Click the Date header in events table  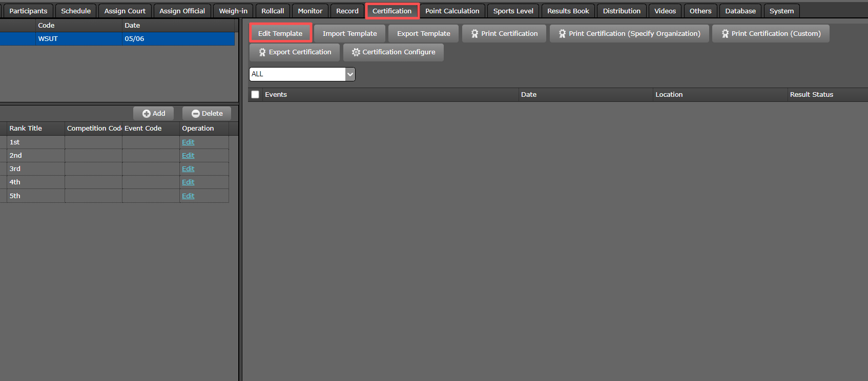click(x=586, y=95)
